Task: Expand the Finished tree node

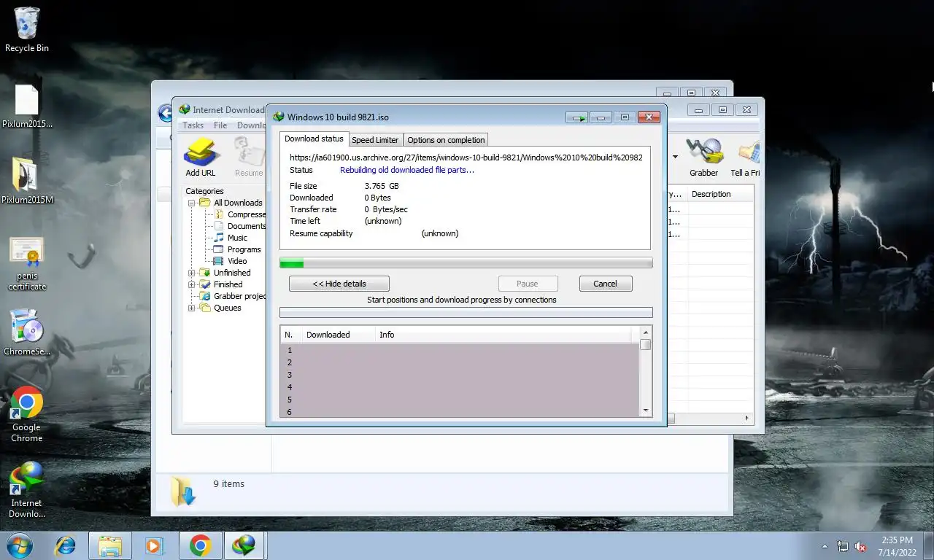Action: (x=192, y=284)
